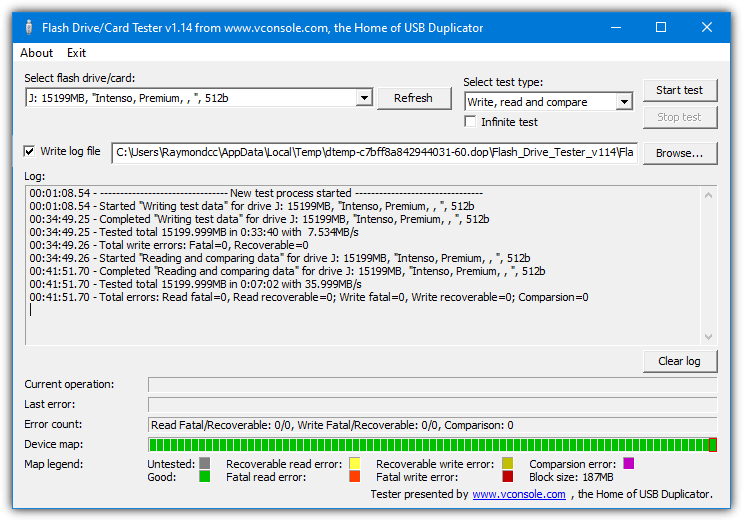Click the drive combo box showing J: 15199MB

pos(199,98)
